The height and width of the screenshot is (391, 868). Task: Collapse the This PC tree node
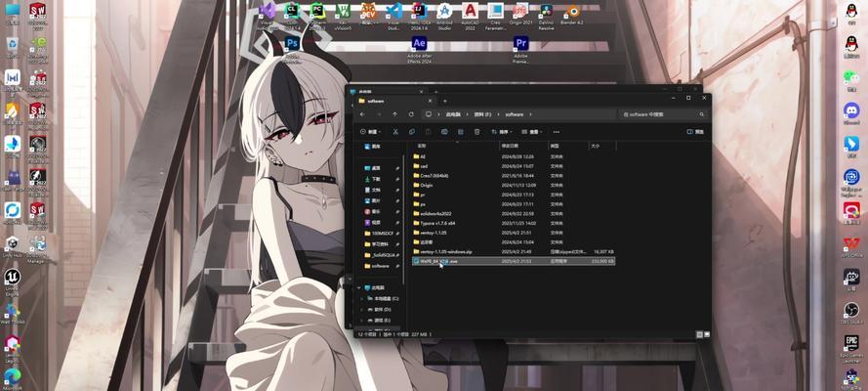pos(358,288)
